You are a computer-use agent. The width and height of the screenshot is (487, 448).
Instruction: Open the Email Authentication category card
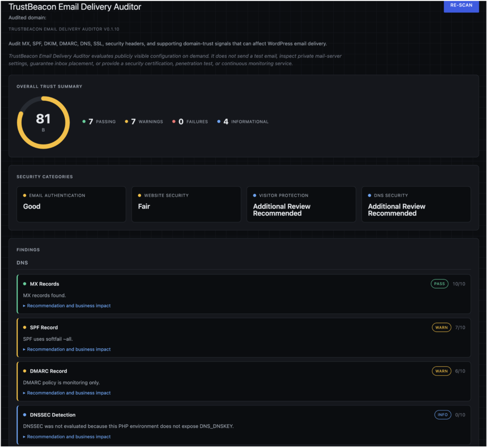tap(71, 204)
